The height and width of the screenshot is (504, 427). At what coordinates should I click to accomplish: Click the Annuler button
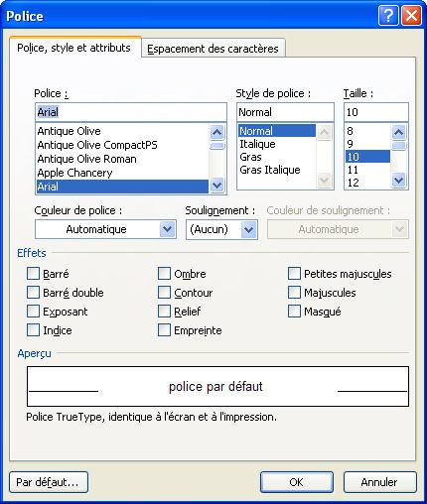click(x=379, y=482)
